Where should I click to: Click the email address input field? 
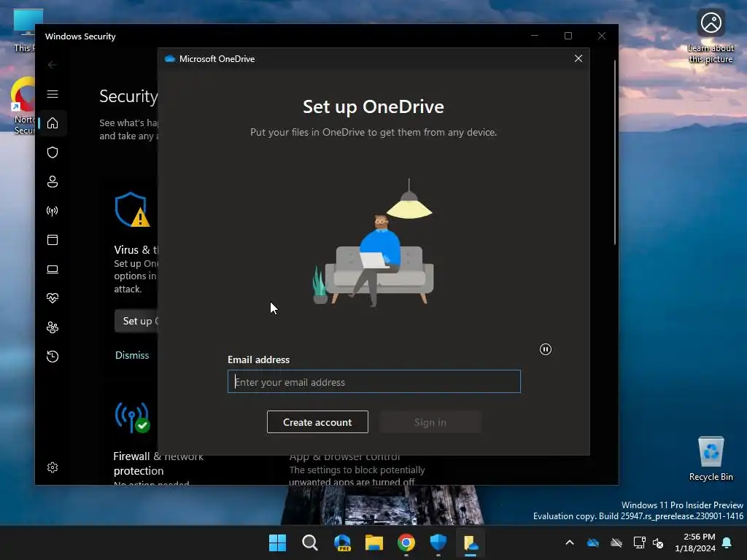point(374,381)
